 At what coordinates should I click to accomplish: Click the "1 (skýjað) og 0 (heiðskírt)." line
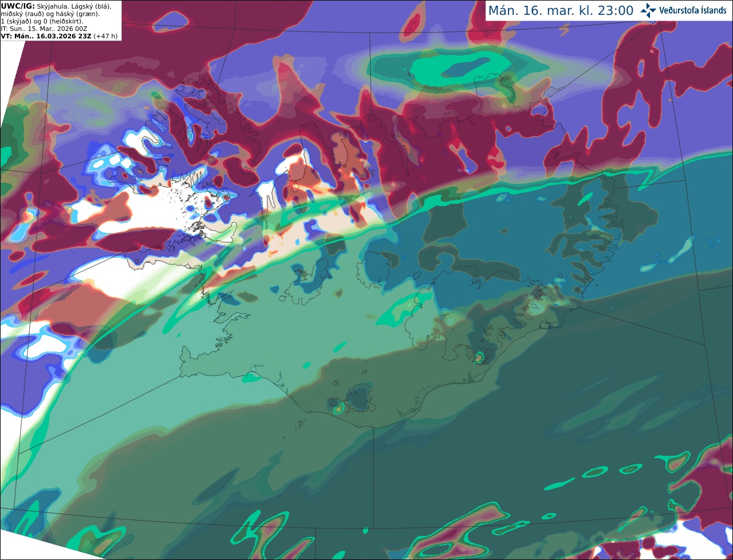42,21
